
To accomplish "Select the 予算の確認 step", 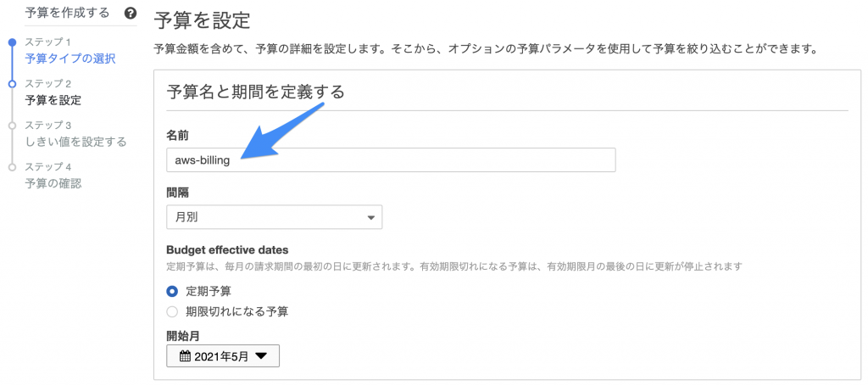I will (x=53, y=183).
